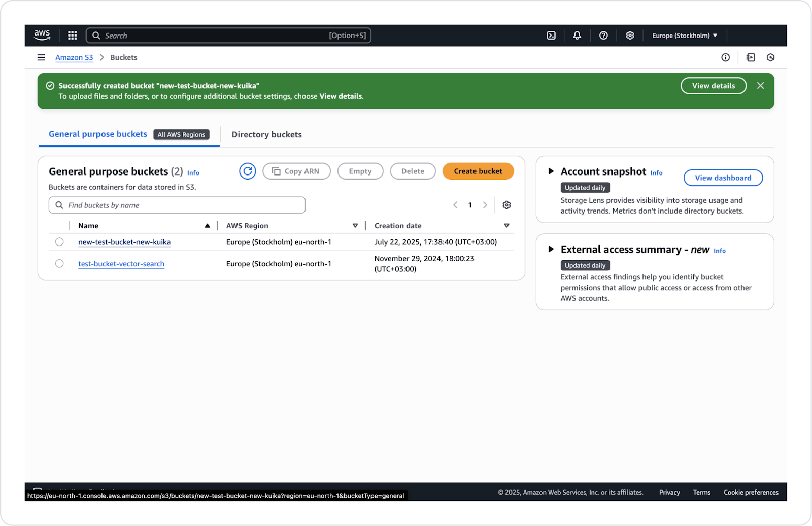Image resolution: width=812 pixels, height=526 pixels.
Task: Open the help question mark icon
Action: click(x=603, y=36)
